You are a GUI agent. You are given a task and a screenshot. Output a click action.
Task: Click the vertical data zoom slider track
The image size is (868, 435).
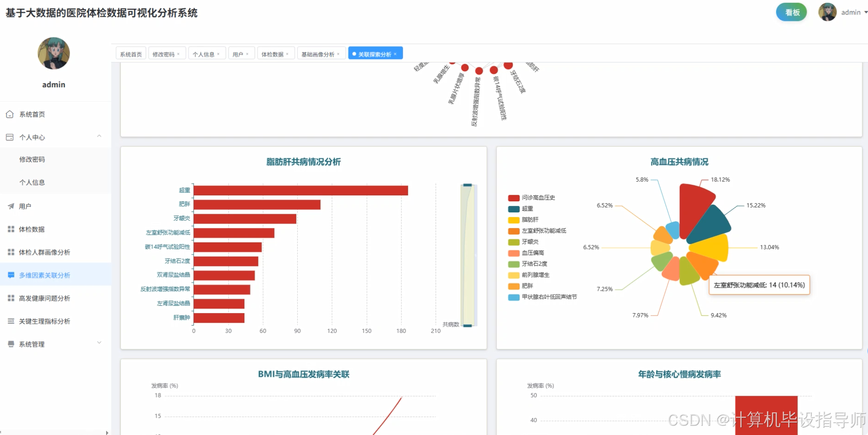pos(468,255)
